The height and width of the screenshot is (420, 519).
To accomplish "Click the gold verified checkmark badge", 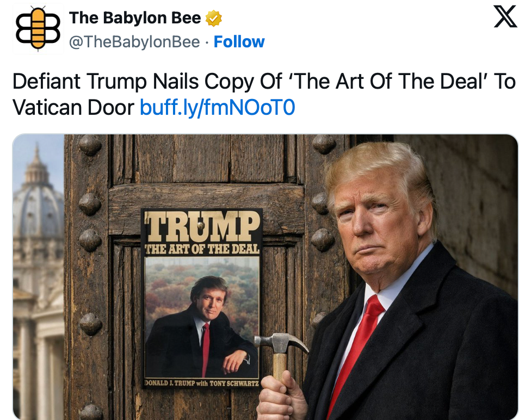I will click(213, 18).
